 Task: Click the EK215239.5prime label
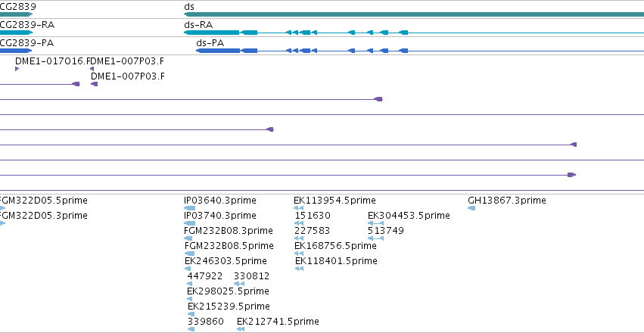click(229, 307)
